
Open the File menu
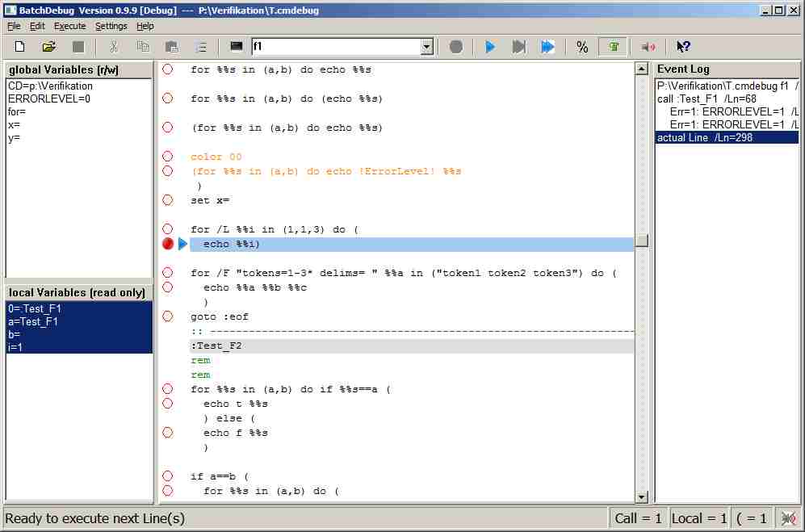[14, 26]
